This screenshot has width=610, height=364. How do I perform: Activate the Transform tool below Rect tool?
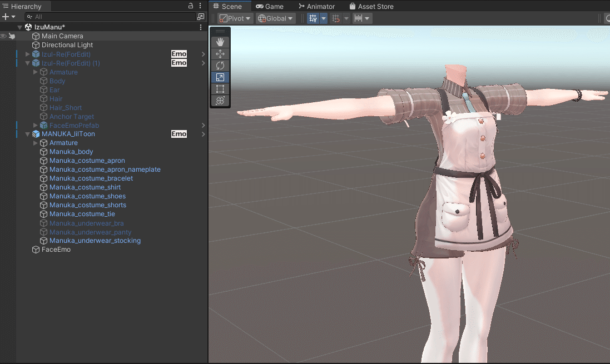(220, 101)
